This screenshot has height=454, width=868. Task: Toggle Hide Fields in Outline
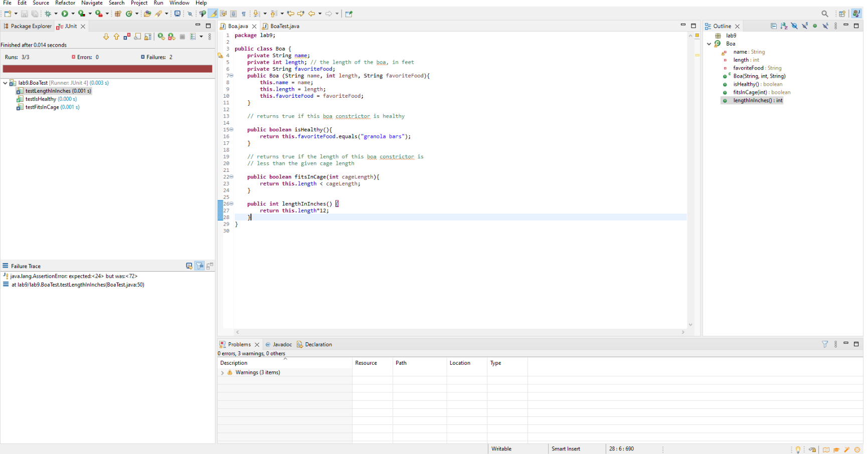(x=794, y=26)
